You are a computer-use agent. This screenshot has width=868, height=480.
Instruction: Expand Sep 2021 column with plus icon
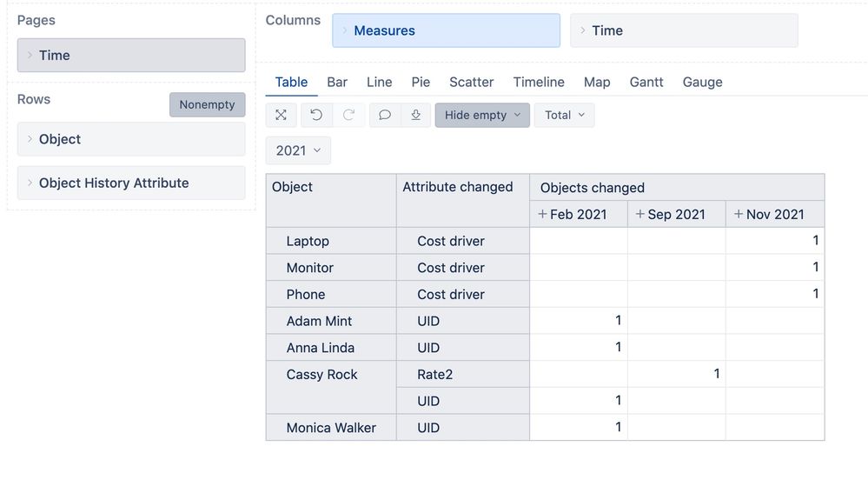(x=640, y=214)
